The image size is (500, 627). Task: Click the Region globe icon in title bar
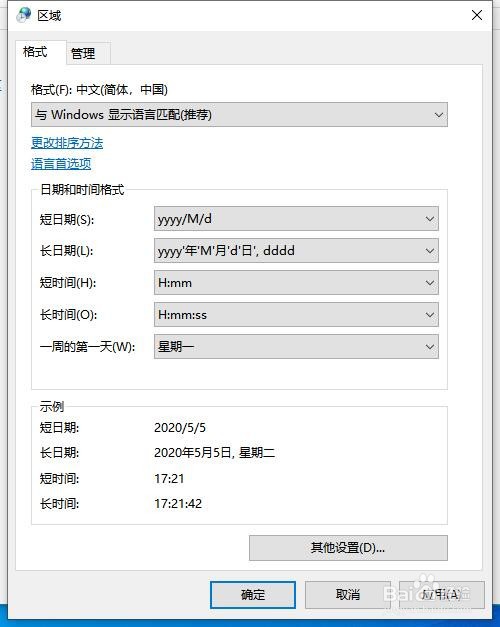pyautogui.click(x=23, y=15)
